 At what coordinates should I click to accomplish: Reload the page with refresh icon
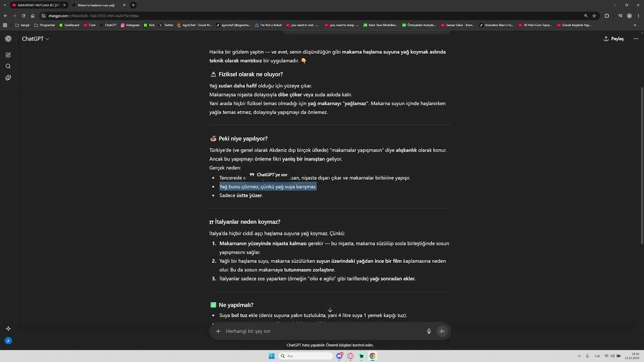click(x=24, y=16)
